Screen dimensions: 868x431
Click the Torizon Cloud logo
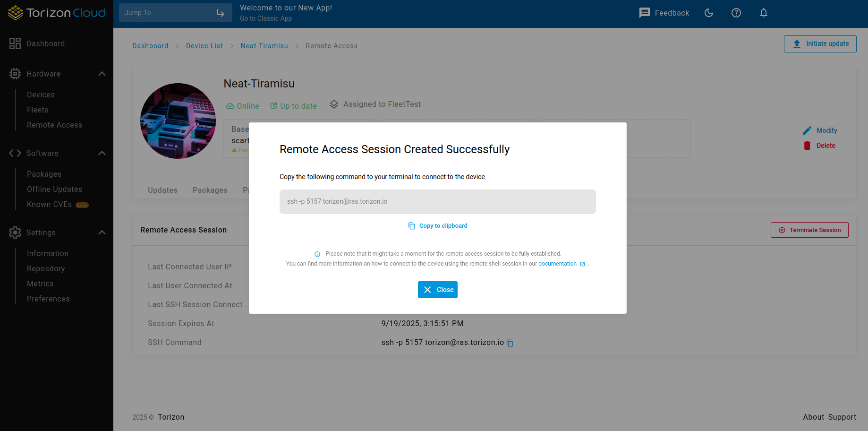[57, 13]
